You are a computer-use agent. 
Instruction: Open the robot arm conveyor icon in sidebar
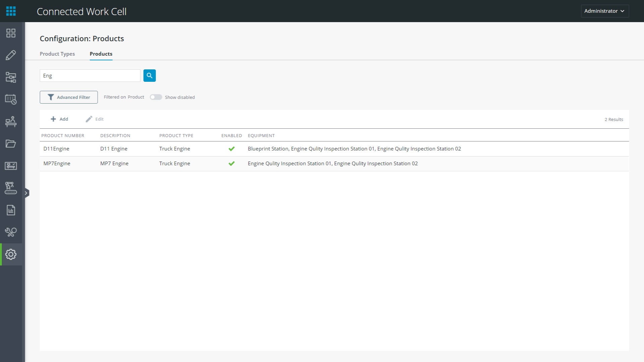(x=11, y=188)
